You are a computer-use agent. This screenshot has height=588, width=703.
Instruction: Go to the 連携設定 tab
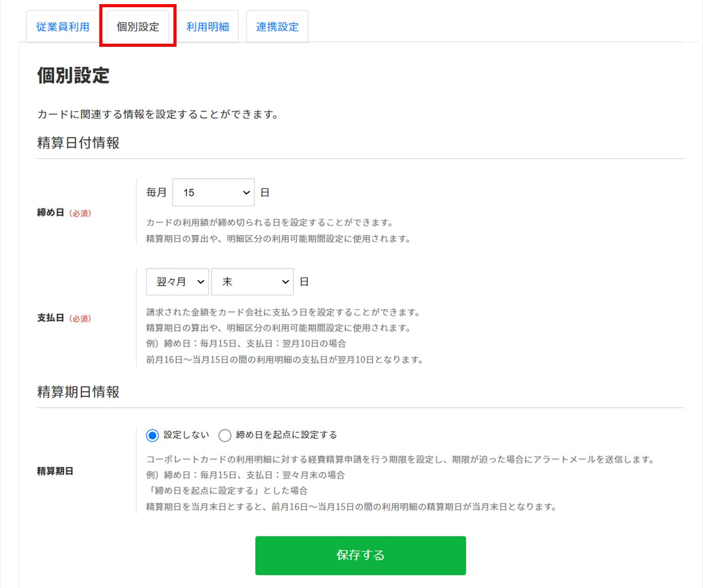pyautogui.click(x=277, y=27)
